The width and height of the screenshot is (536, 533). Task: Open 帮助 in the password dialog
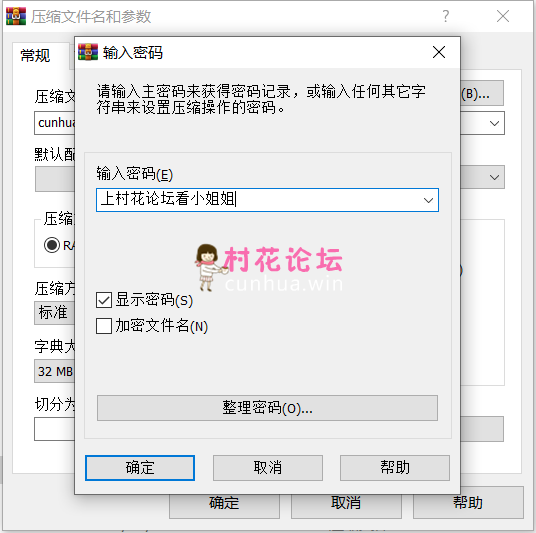click(x=394, y=468)
